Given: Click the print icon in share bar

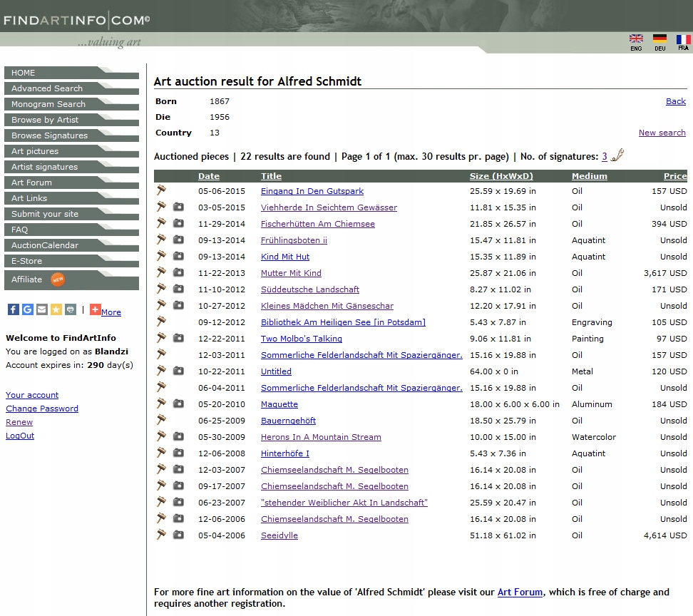Looking at the screenshot, I should (x=71, y=309).
